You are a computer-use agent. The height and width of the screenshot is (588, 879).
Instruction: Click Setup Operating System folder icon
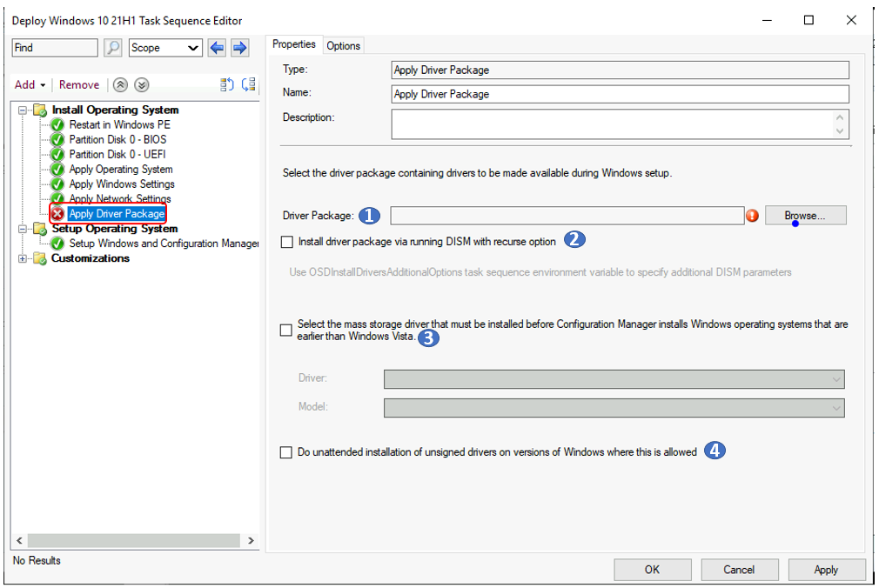coord(40,229)
